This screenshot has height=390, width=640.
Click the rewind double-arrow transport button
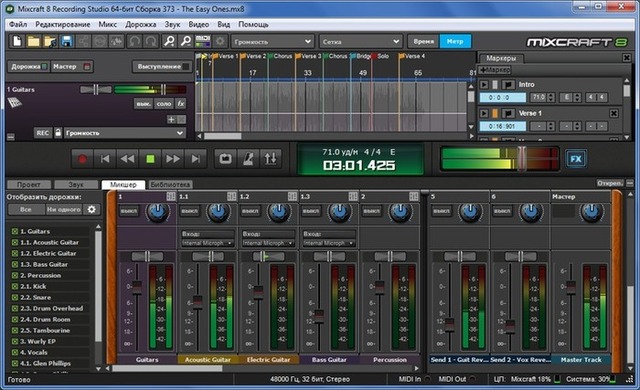(127, 159)
